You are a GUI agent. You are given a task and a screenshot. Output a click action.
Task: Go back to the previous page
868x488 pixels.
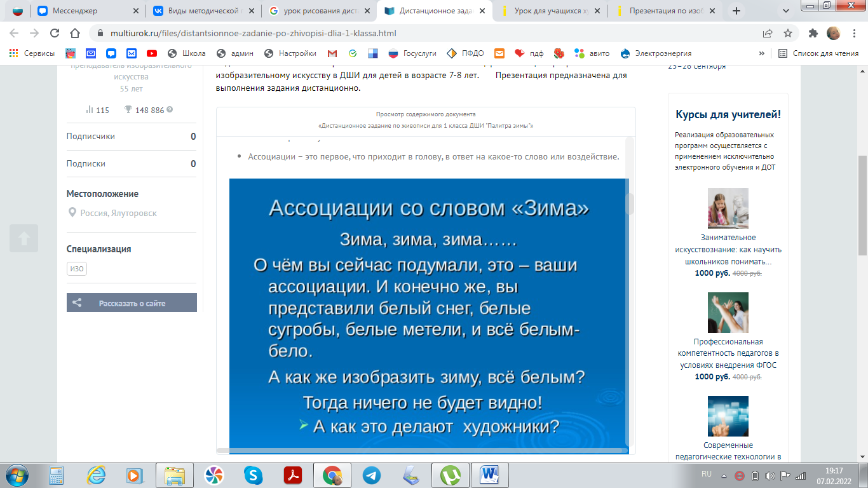pyautogui.click(x=14, y=33)
